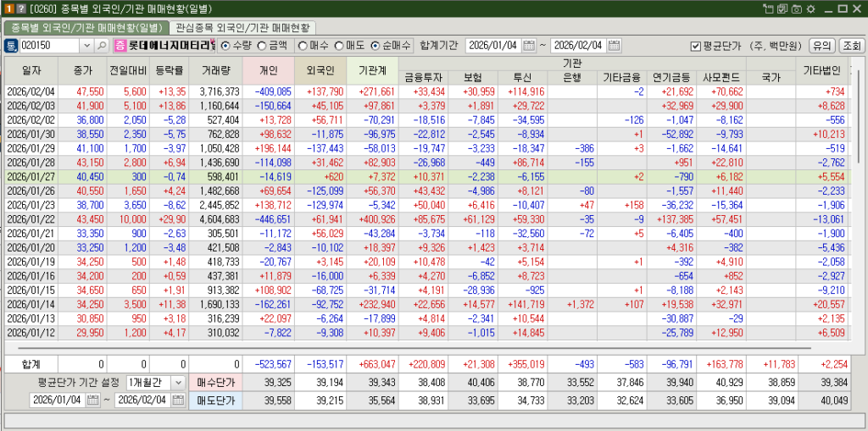This screenshot has width=868, height=431.
Task: Open calendar for start date 2026/01/04 at top
Action: (x=529, y=46)
